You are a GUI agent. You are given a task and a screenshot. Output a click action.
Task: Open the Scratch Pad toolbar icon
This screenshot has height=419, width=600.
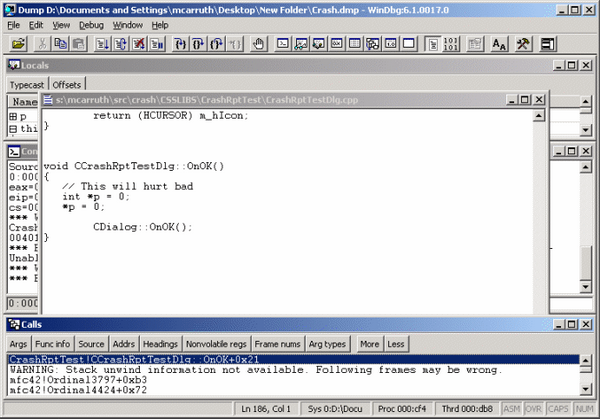click(409, 44)
